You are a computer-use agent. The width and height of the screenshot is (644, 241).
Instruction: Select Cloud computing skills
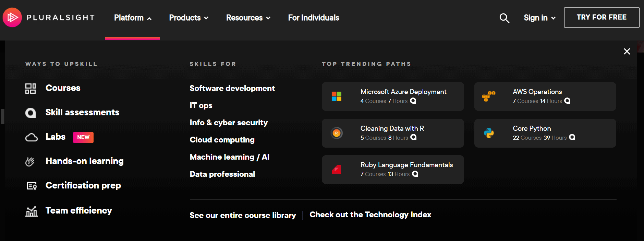222,140
